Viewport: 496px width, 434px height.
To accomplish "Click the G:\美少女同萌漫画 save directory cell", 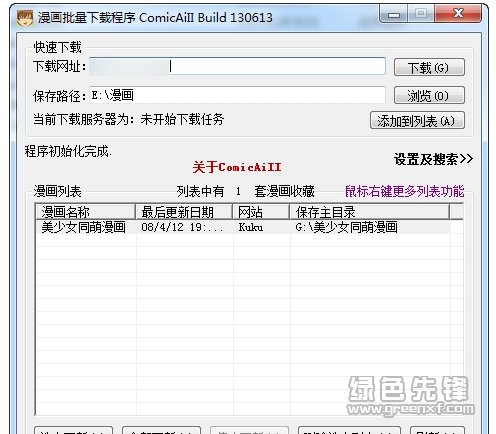I will 346,227.
